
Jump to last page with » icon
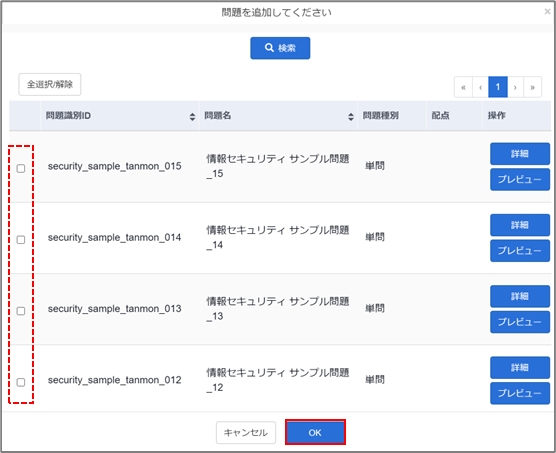coord(532,87)
